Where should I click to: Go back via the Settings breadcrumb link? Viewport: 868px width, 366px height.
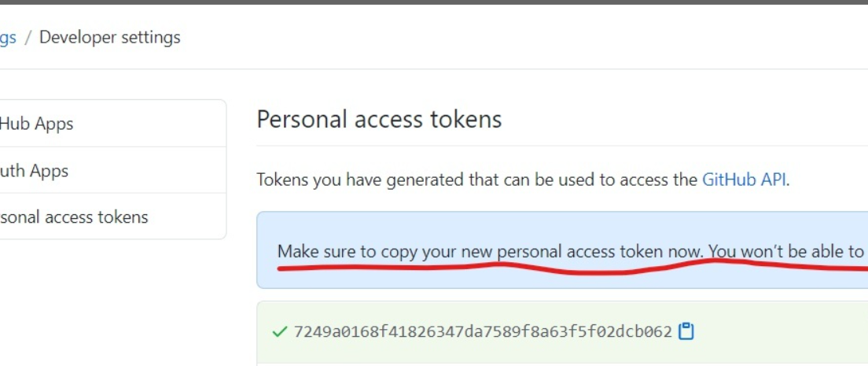click(8, 38)
